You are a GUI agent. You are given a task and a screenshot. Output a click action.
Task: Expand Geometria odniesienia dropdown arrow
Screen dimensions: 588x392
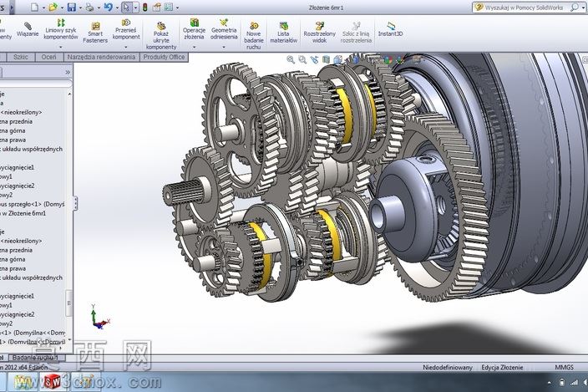click(x=224, y=48)
